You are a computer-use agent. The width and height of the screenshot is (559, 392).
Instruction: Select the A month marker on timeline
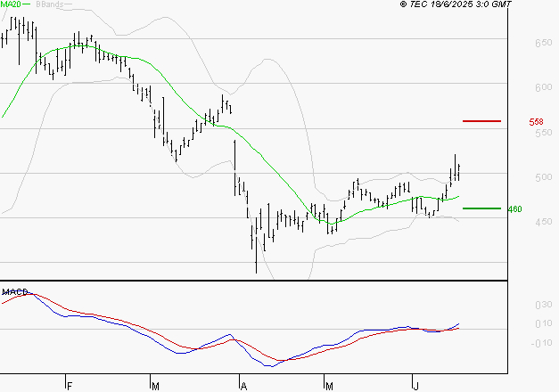[x=243, y=387]
